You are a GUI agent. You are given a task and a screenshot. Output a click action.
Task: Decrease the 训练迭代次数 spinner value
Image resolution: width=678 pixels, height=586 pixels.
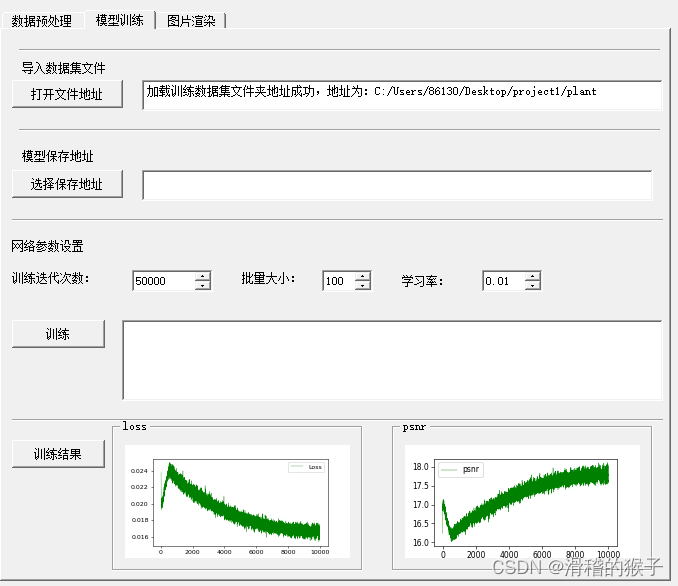click(202, 285)
